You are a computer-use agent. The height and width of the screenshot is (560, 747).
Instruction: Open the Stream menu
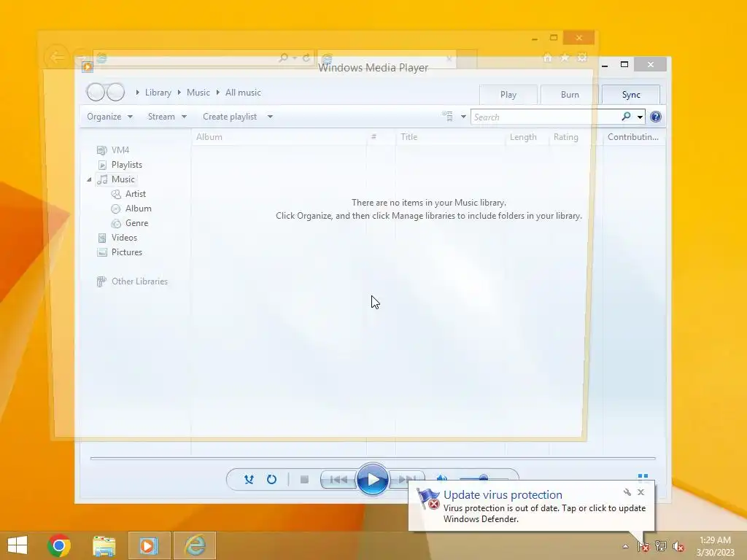coord(167,117)
